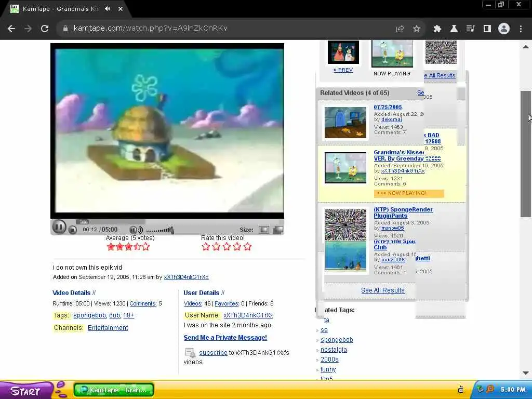The height and width of the screenshot is (399, 532).
Task: Open the (KTP) SpongeRender PluginPants video
Action: 403,212
